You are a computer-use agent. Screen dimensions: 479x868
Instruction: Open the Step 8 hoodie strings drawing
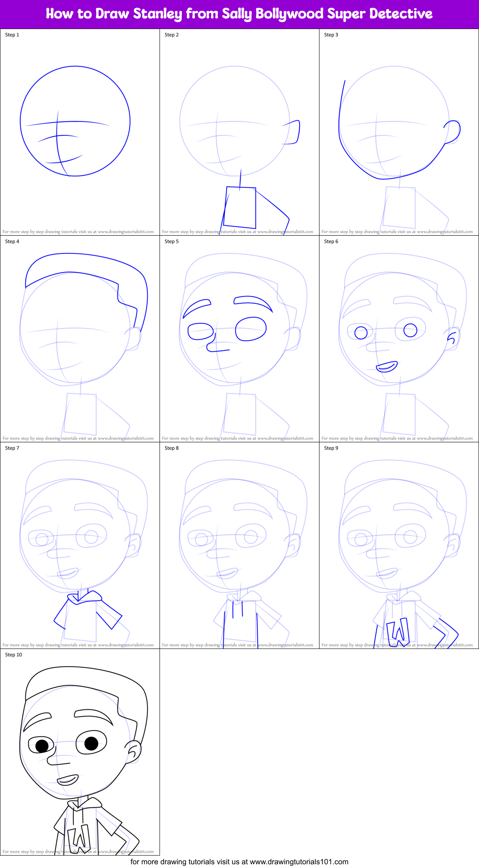tap(239, 545)
